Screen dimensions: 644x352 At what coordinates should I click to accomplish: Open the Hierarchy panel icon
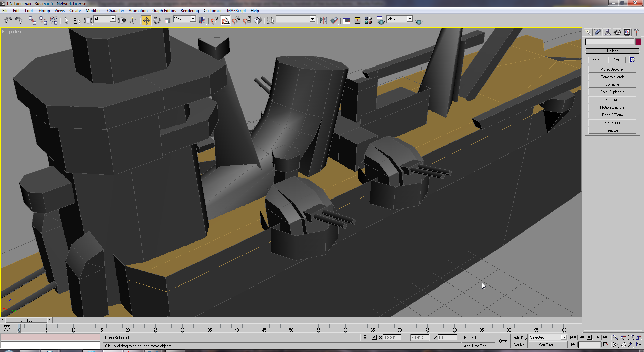(x=607, y=32)
